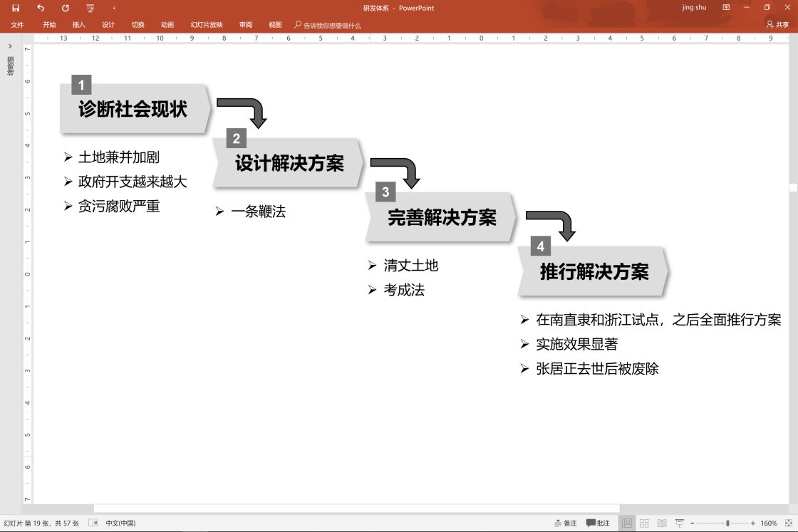Screen dimensions: 798x532
Task: Expand the collapsed thumbnail pane chevron
Action: tap(10, 46)
